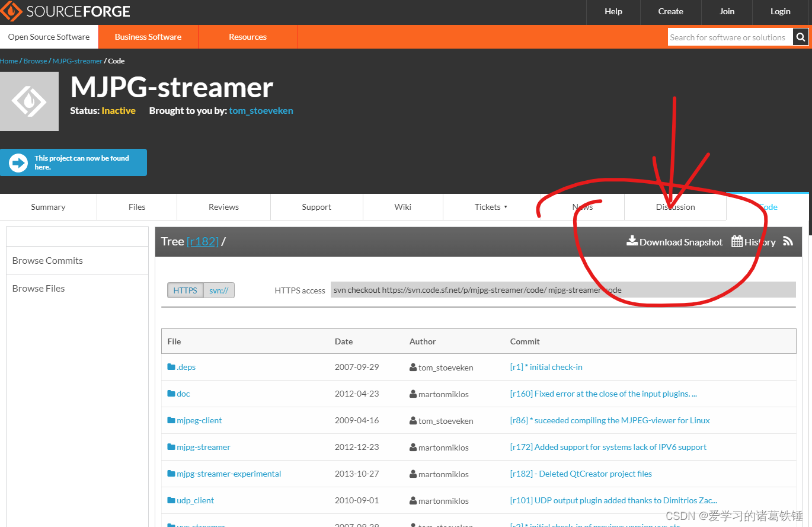
Task: Click the Home breadcrumb link
Action: [x=9, y=61]
